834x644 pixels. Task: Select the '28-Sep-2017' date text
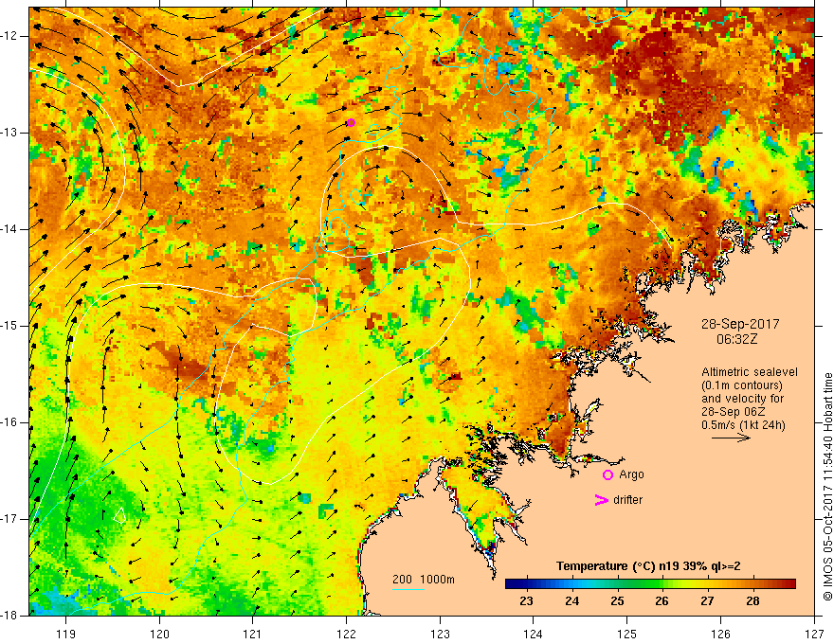pyautogui.click(x=740, y=324)
